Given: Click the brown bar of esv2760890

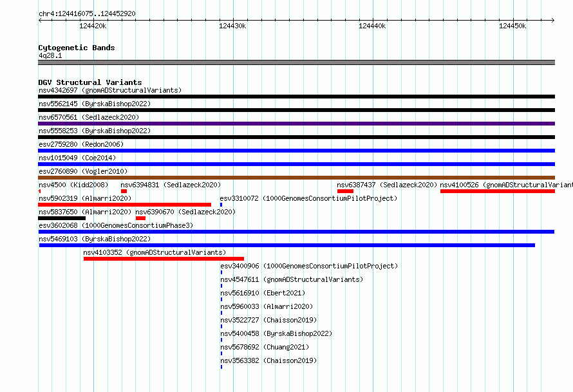Looking at the screenshot, I should coord(296,178).
